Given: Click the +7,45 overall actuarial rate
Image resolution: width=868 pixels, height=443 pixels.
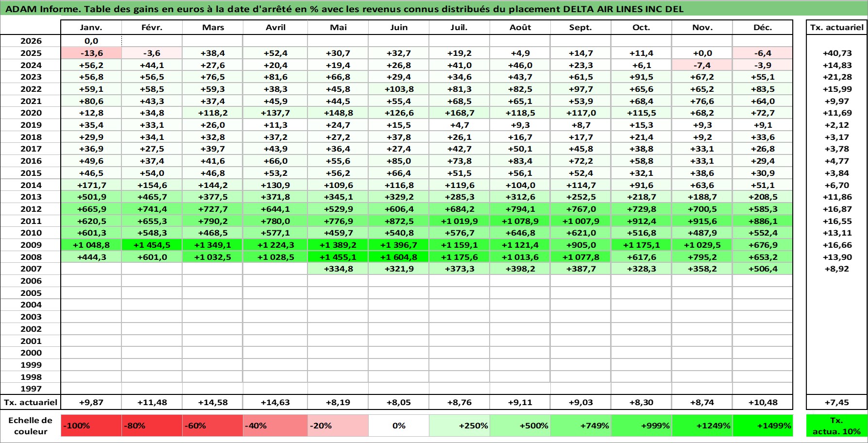Looking at the screenshot, I should (x=836, y=403).
